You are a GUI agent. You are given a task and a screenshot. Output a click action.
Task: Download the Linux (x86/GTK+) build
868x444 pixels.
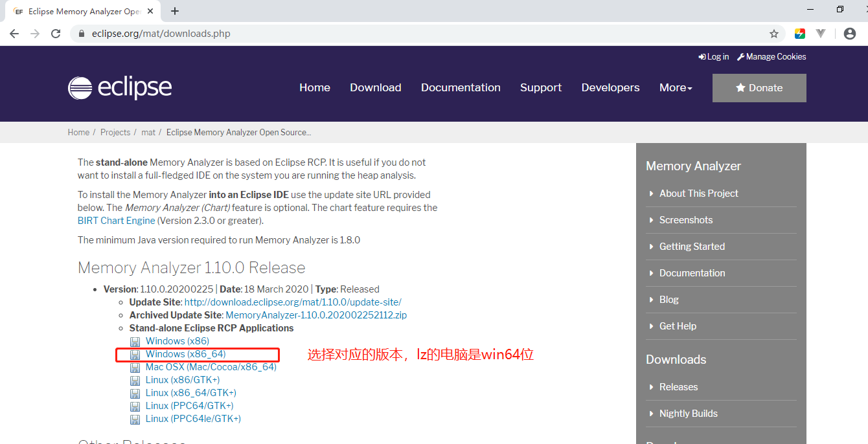[x=183, y=380]
